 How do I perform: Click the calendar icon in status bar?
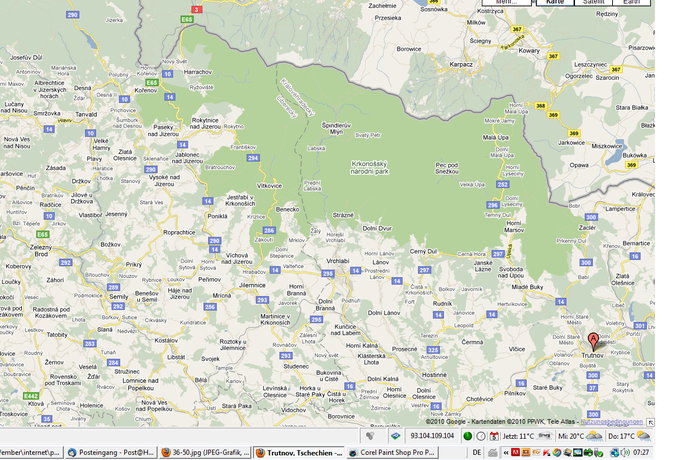(494, 436)
